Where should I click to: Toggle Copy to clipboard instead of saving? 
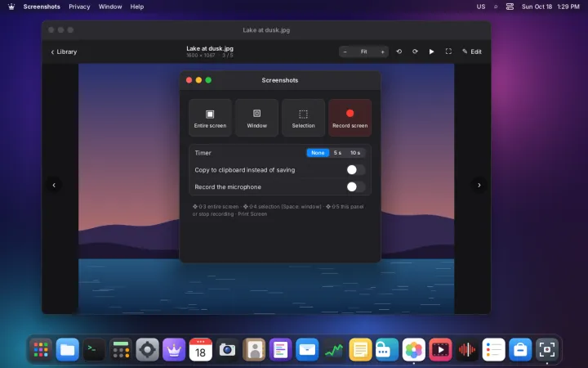click(355, 170)
